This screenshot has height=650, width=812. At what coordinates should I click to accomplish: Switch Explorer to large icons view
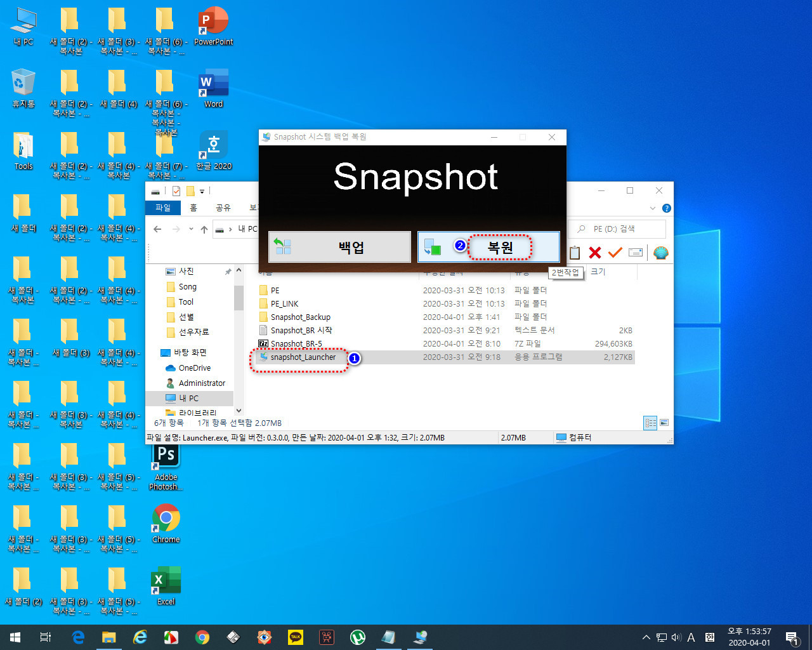(664, 423)
